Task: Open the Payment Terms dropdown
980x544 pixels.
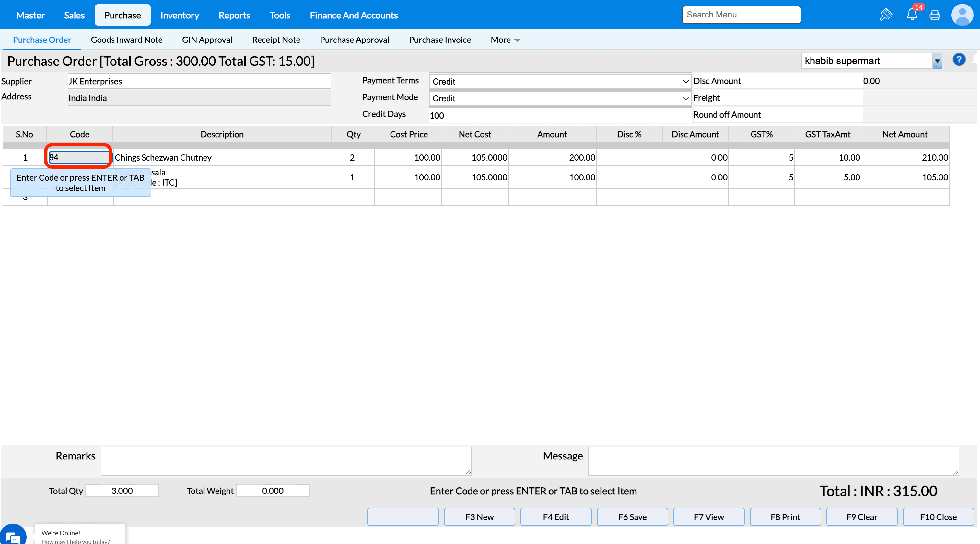Action: [560, 81]
